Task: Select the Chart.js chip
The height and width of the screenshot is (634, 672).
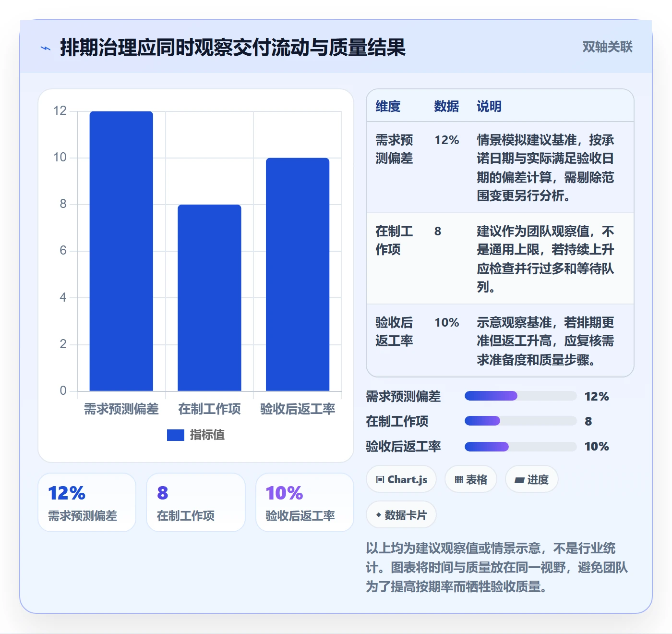Action: click(x=401, y=479)
